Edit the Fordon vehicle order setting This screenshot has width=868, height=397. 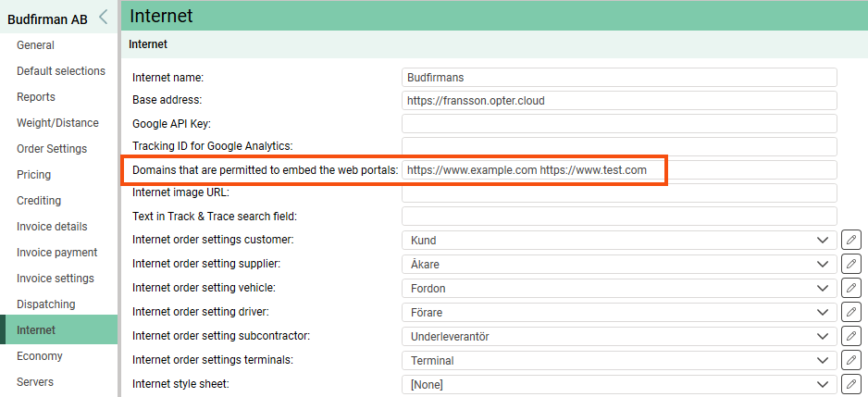point(851,289)
